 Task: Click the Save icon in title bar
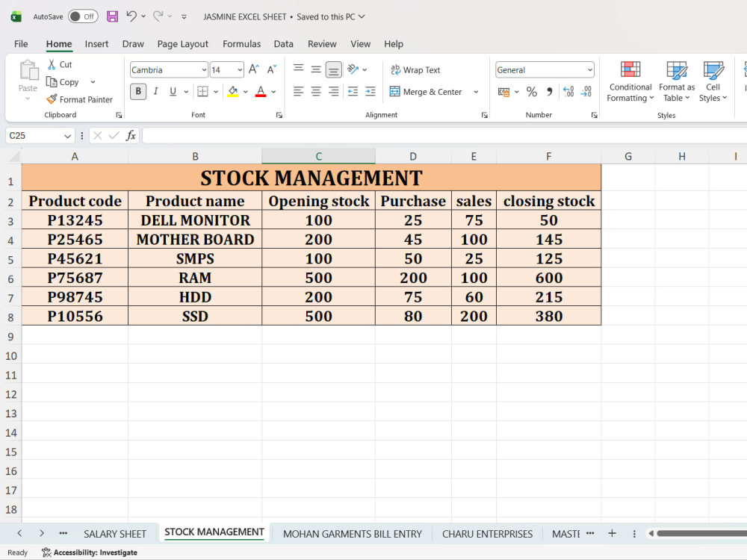(x=113, y=16)
